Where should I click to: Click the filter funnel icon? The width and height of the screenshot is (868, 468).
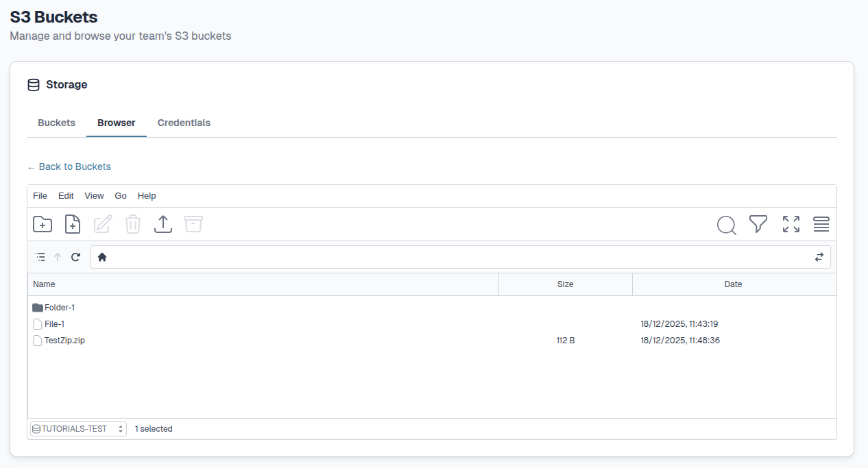pyautogui.click(x=758, y=224)
